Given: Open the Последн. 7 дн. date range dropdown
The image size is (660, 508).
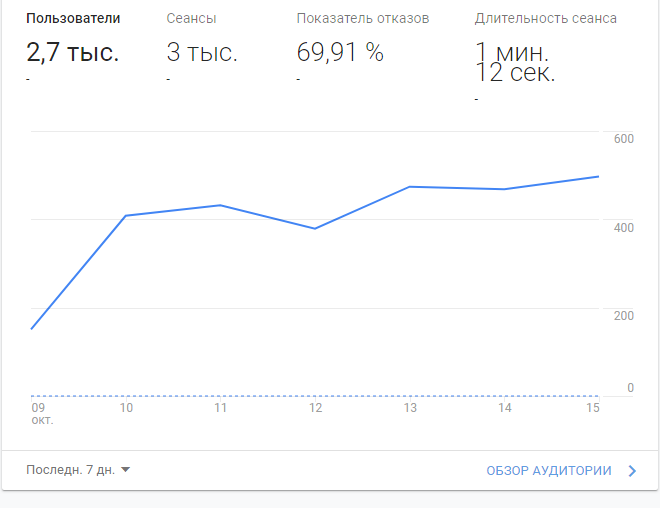Looking at the screenshot, I should tap(78, 470).
